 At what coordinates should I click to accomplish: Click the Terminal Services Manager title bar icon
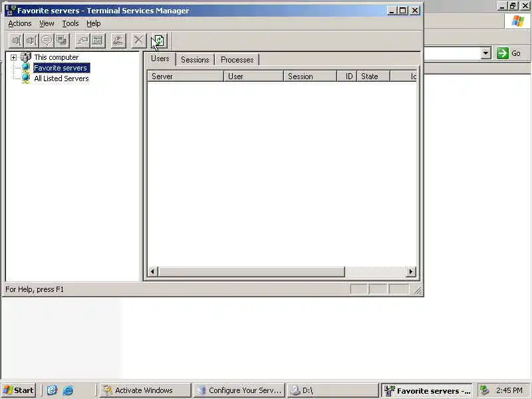(x=11, y=11)
